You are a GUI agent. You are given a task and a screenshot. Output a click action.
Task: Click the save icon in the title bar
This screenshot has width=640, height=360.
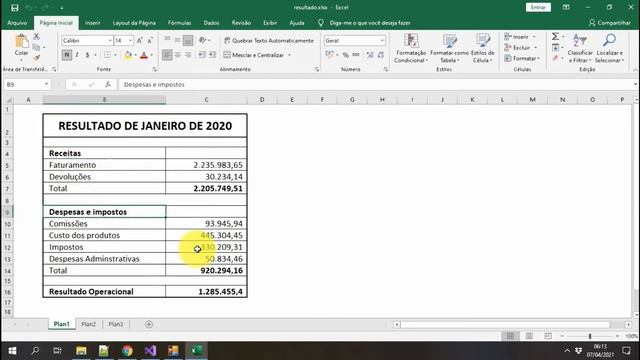15,8
